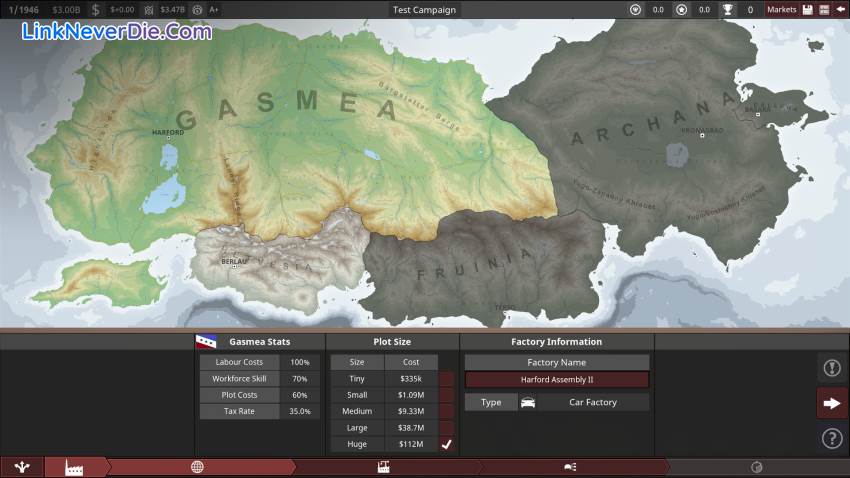Edit the Harford Assembly II name field

point(556,380)
